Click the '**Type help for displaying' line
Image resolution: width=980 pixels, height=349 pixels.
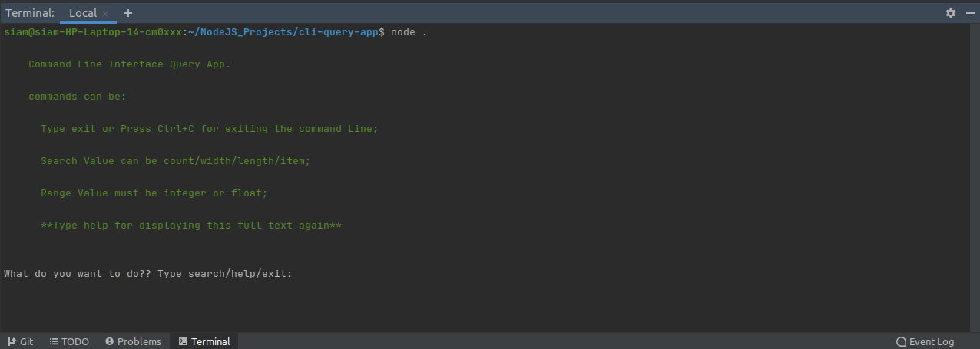coord(191,226)
